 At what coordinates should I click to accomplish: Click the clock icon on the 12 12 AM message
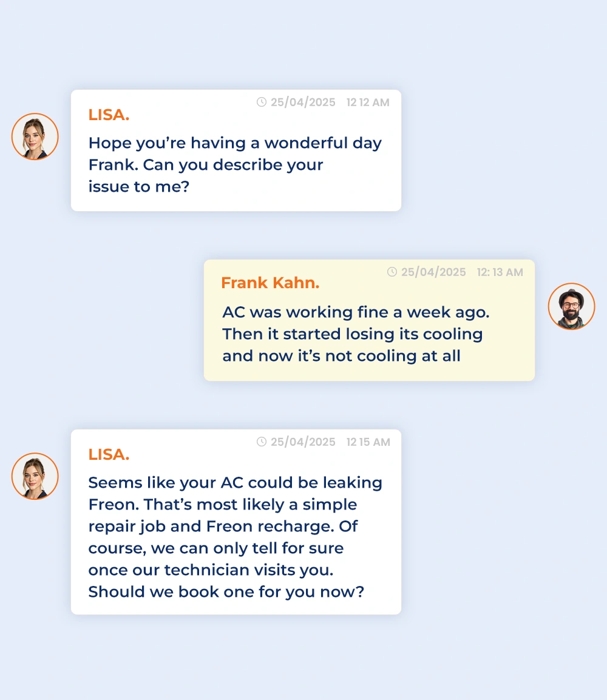(x=261, y=103)
